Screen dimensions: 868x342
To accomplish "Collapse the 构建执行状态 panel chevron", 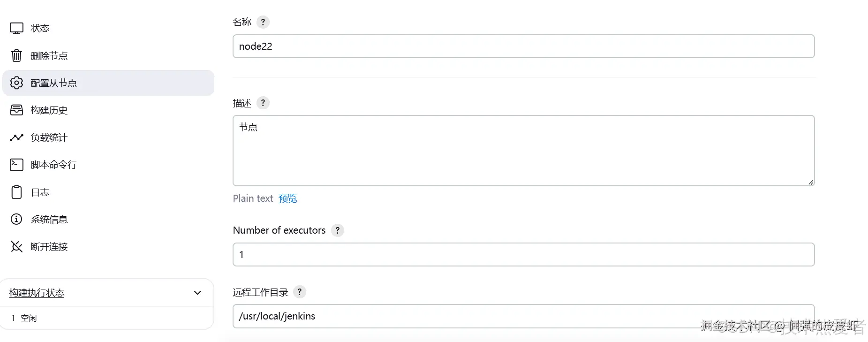I will click(x=197, y=293).
